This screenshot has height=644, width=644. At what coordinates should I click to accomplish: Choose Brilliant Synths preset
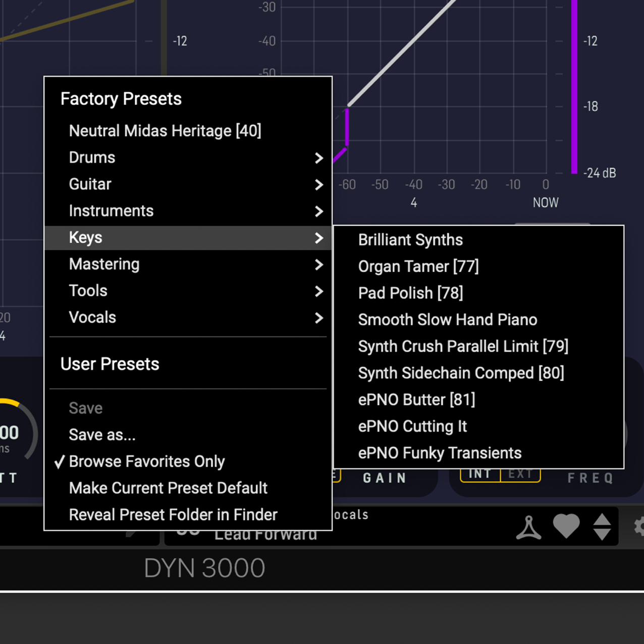coord(478,240)
